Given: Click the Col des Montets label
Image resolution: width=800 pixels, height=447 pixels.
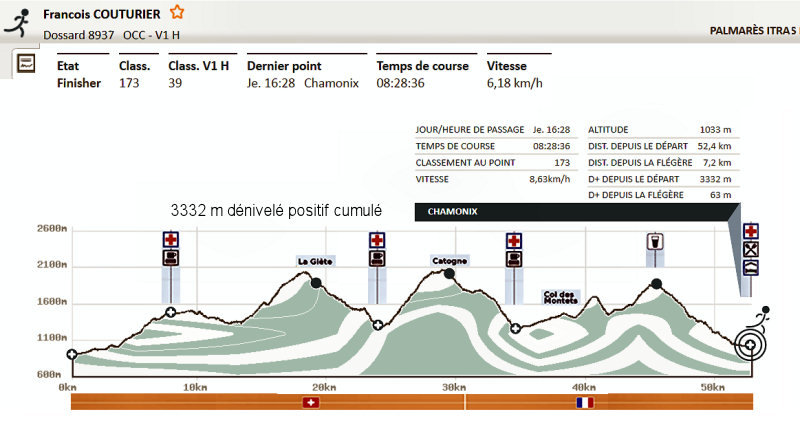Looking at the screenshot, I should pos(560,297).
